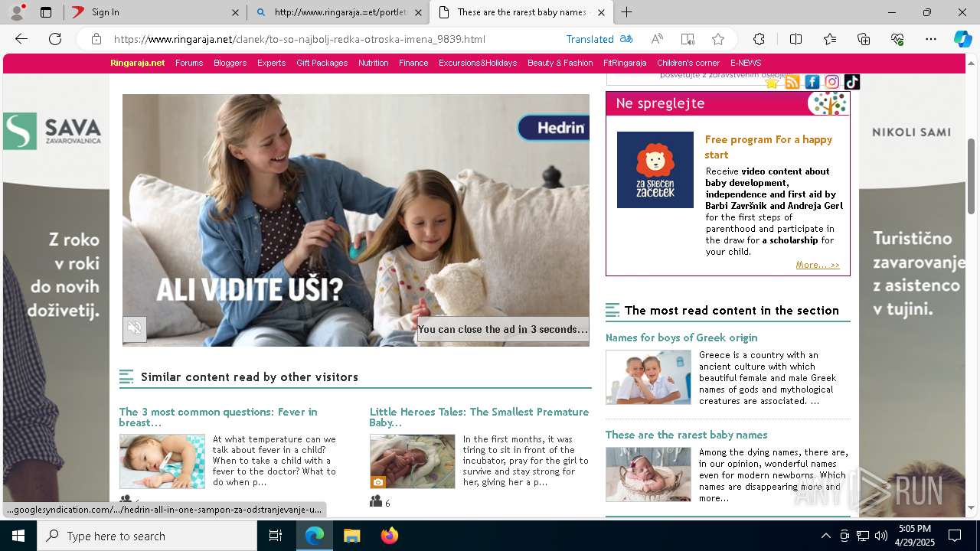
Task: Open Windows Start menu
Action: pos(18,536)
